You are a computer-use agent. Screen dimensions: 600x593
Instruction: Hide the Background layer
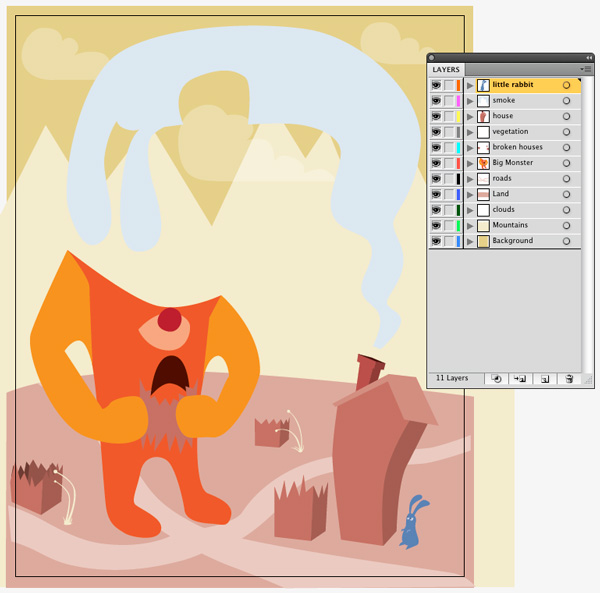(436, 241)
